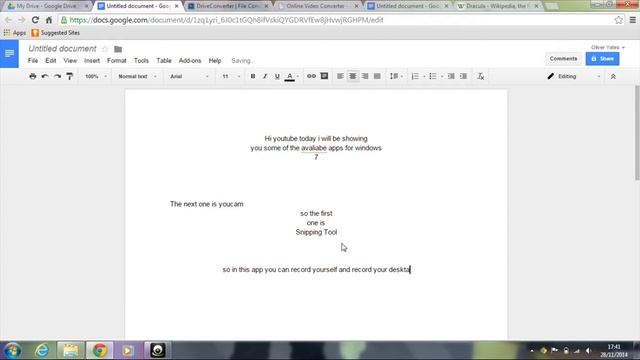Open the Help menu

pos(215,61)
